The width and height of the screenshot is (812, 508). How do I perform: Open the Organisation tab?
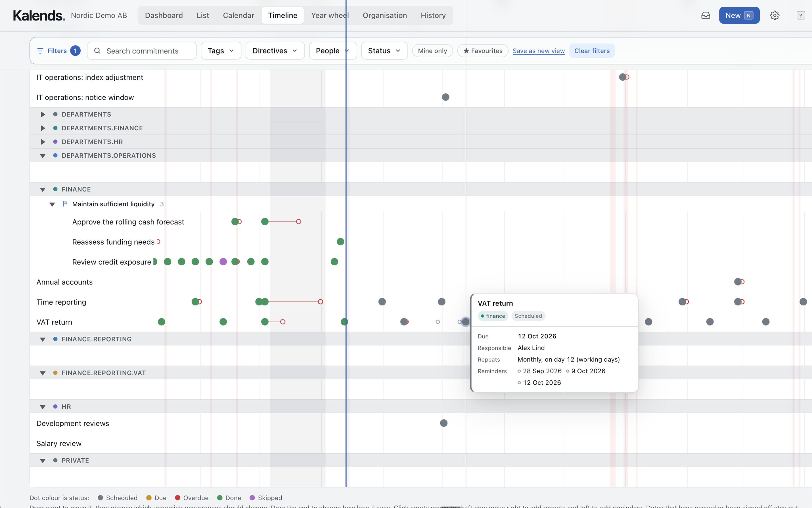point(385,15)
